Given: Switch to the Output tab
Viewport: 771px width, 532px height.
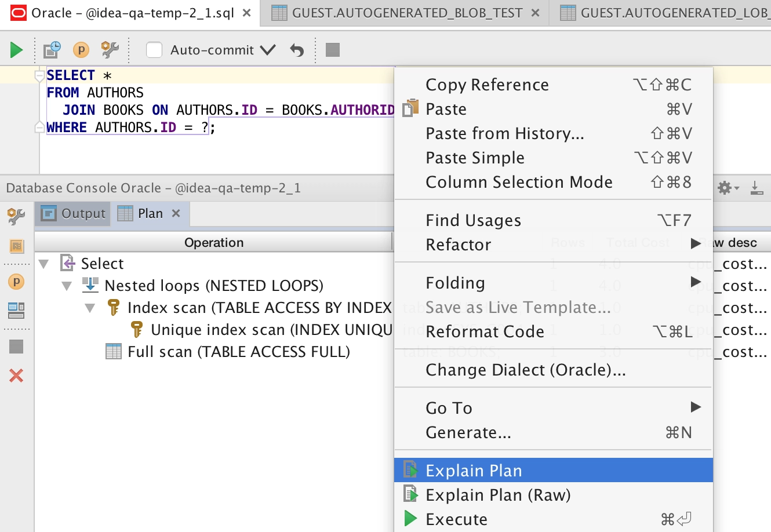Looking at the screenshot, I should tap(73, 213).
